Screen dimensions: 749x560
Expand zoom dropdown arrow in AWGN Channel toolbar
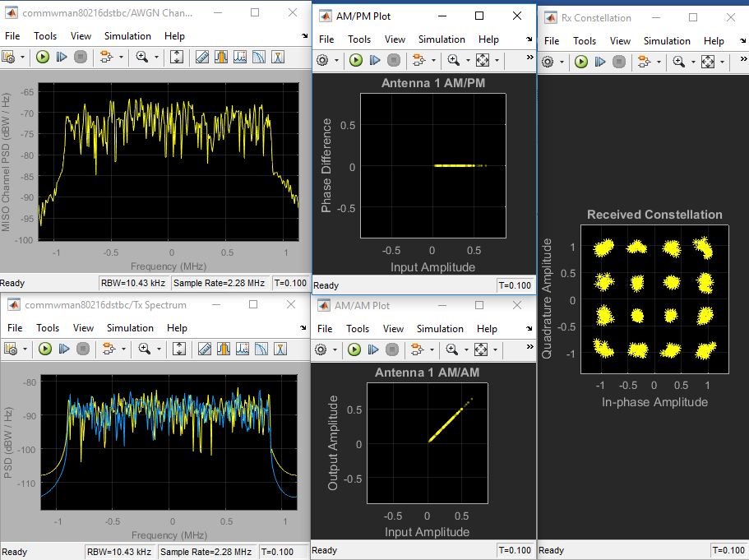pyautogui.click(x=156, y=58)
